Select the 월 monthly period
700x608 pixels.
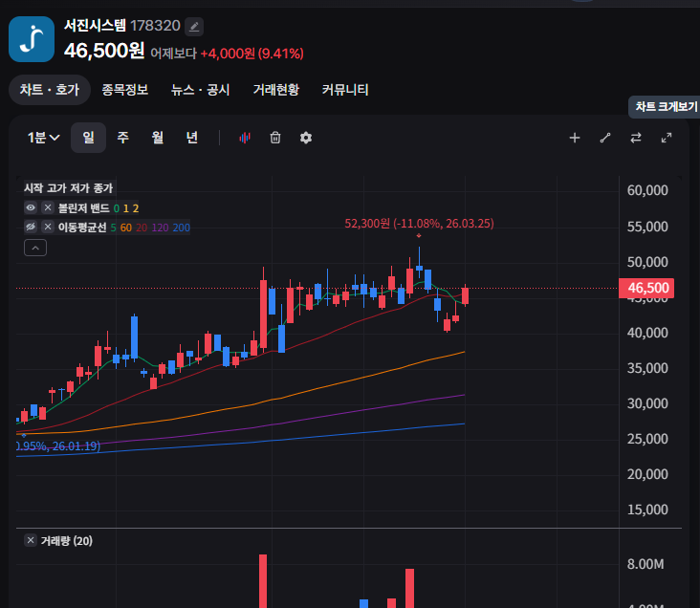click(158, 138)
